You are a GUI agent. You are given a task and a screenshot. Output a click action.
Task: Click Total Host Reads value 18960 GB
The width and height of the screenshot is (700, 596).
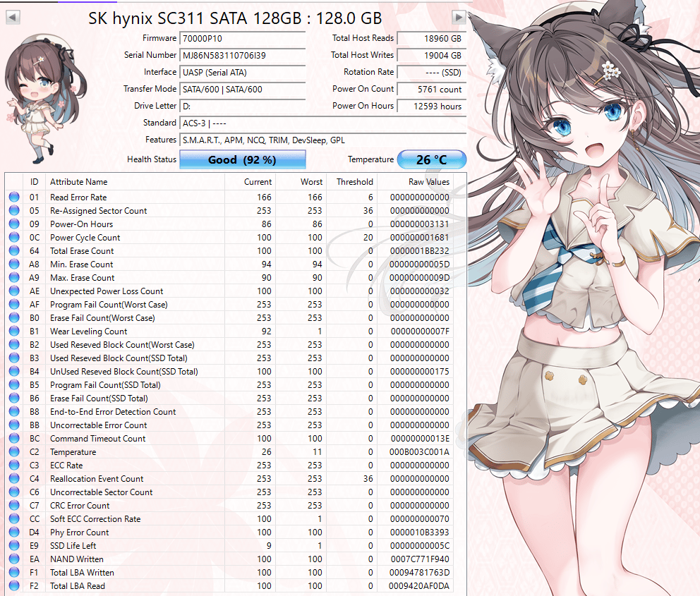coord(432,38)
